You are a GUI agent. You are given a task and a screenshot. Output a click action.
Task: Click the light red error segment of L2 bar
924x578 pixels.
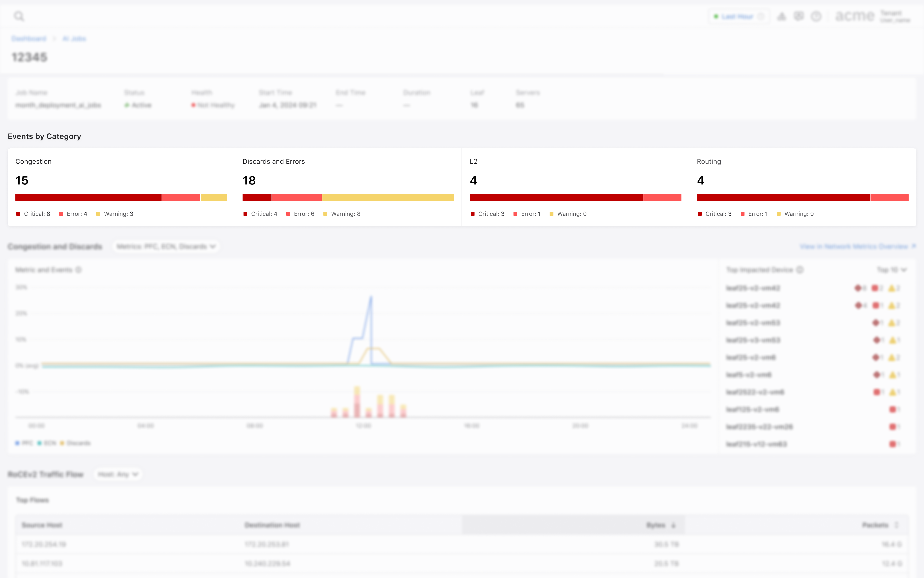coord(662,197)
